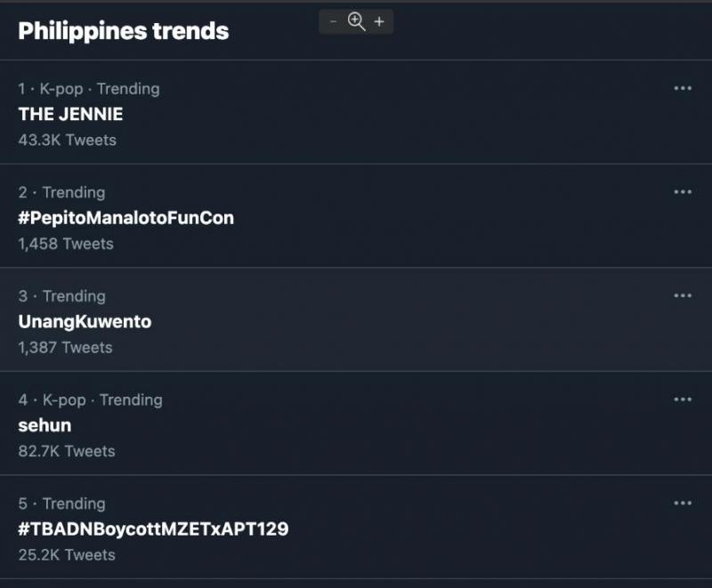
Task: Click the magnifier zoom icon
Action: coord(356,21)
